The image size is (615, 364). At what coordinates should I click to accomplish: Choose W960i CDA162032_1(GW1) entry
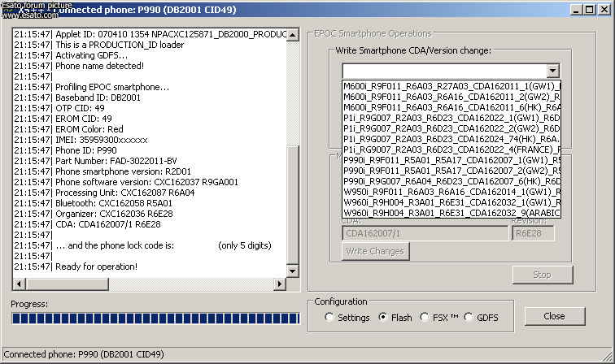[451, 202]
